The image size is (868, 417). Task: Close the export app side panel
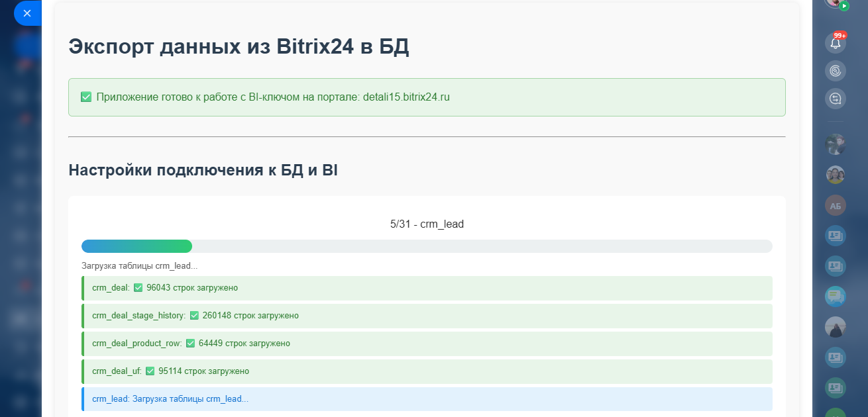[x=27, y=13]
